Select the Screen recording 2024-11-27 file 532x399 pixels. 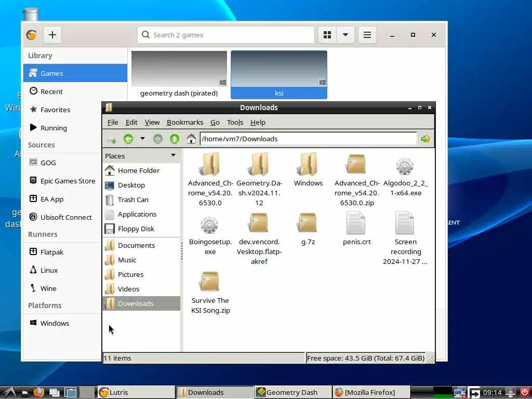(405, 238)
